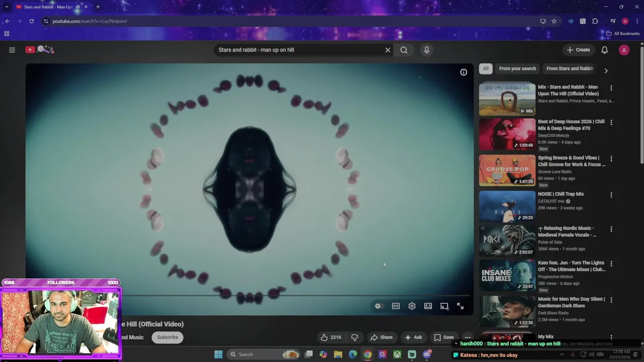The height and width of the screenshot is (362, 644).
Task: Close the Stars and Rabbit tab
Action: pos(86,7)
